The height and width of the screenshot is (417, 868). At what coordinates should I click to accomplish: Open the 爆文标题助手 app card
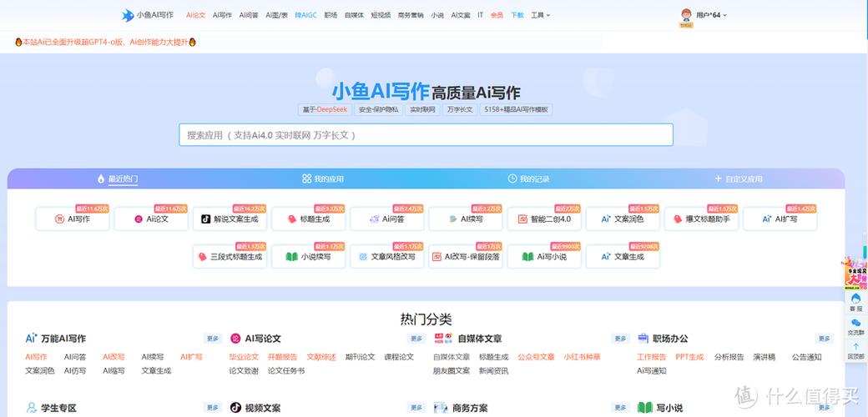click(x=701, y=219)
